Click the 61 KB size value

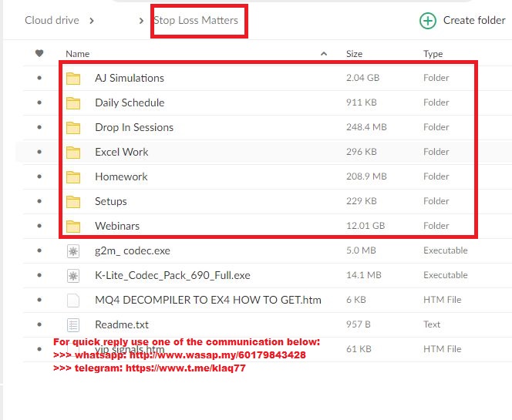click(x=359, y=349)
